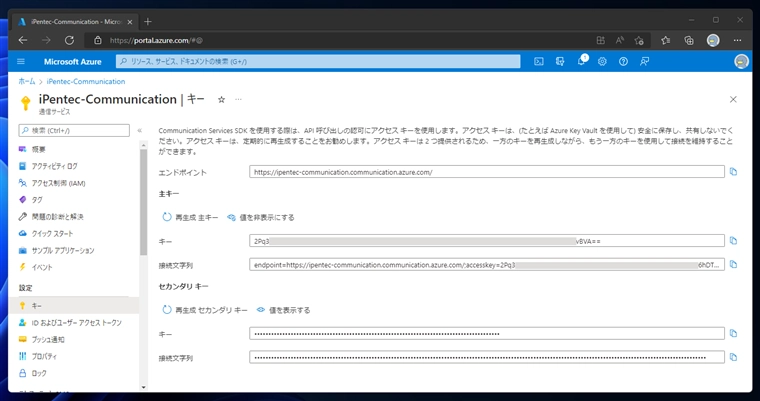Select the エンドポイント URL field

pos(487,172)
